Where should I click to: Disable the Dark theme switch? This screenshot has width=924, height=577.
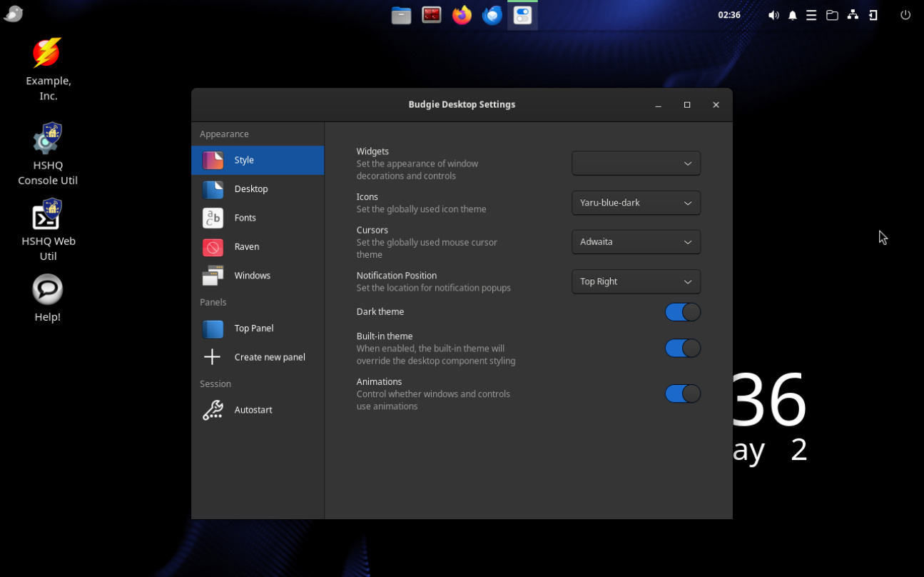coord(682,312)
